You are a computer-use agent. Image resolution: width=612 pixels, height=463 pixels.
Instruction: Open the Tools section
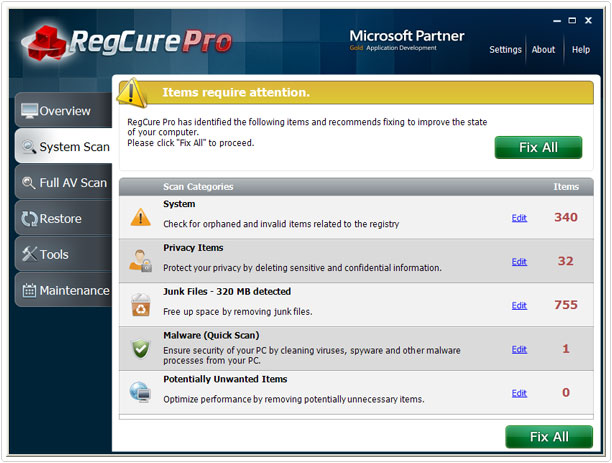point(64,254)
